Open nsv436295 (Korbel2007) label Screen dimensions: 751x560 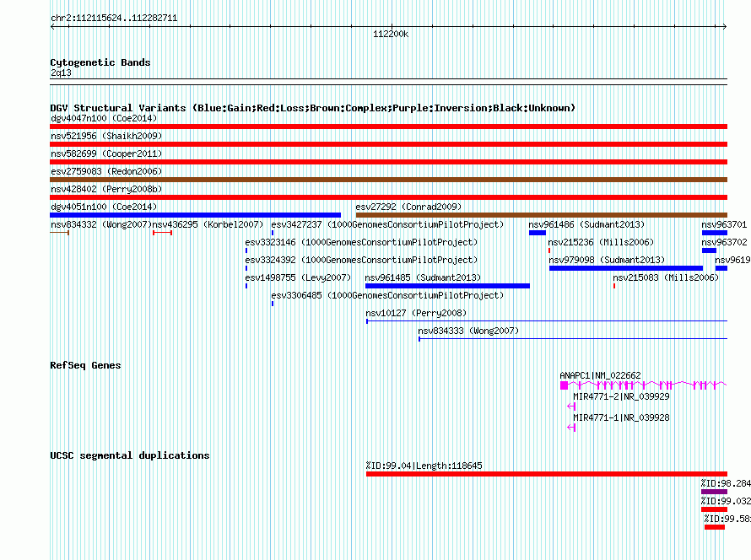(208, 224)
